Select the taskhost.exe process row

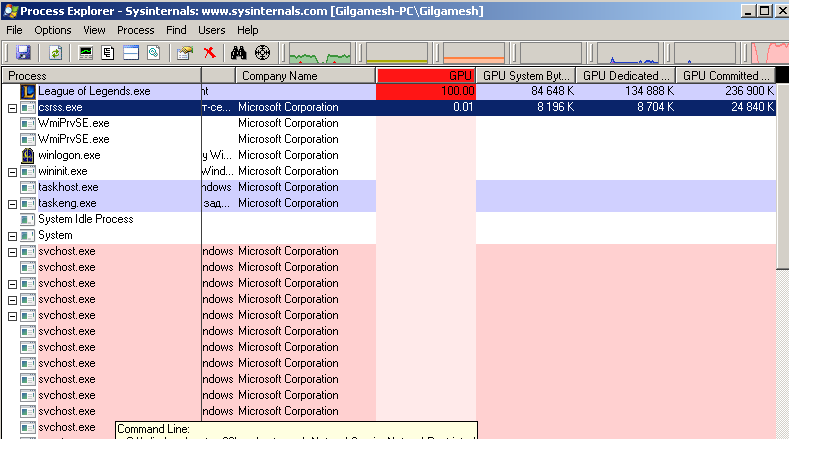coord(389,187)
